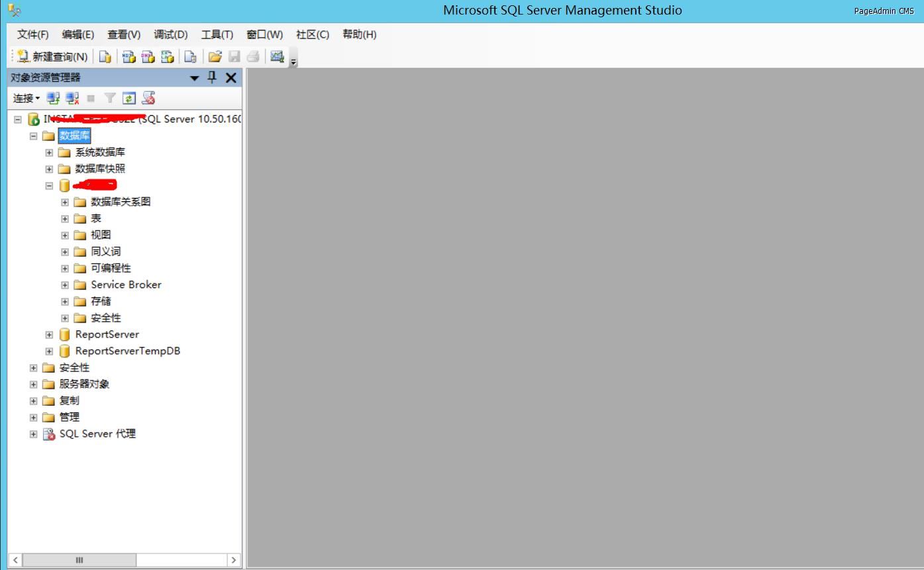
Task: Click the Open File folder icon
Action: tap(215, 57)
